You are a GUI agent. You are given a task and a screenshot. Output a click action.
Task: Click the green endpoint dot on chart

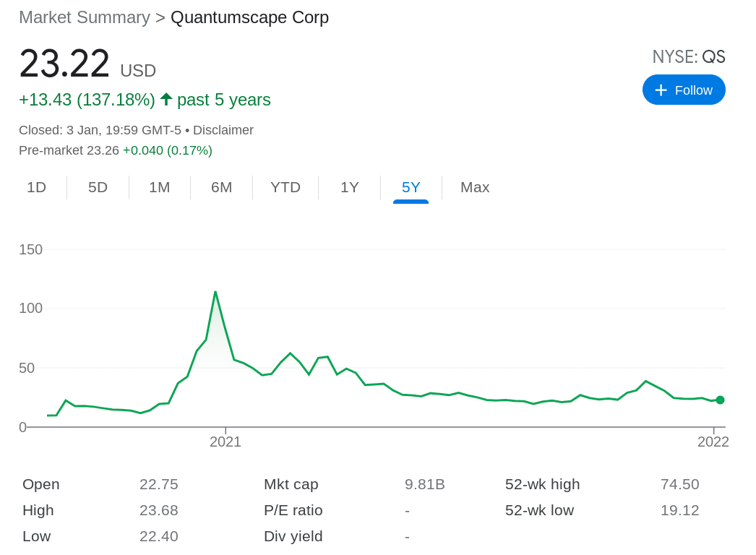click(x=720, y=400)
